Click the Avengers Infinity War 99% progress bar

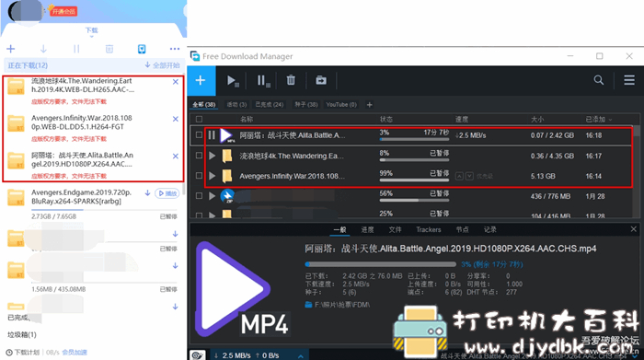point(414,180)
